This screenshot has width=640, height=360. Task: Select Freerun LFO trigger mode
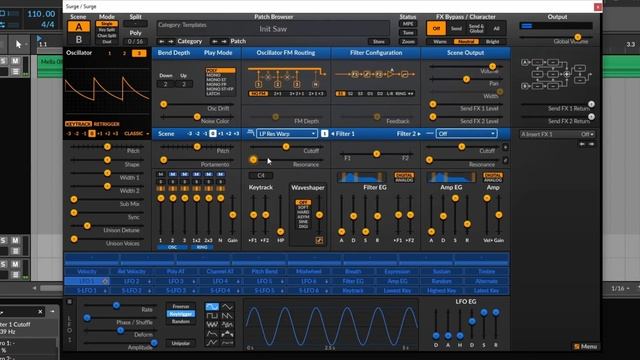pyautogui.click(x=180, y=306)
